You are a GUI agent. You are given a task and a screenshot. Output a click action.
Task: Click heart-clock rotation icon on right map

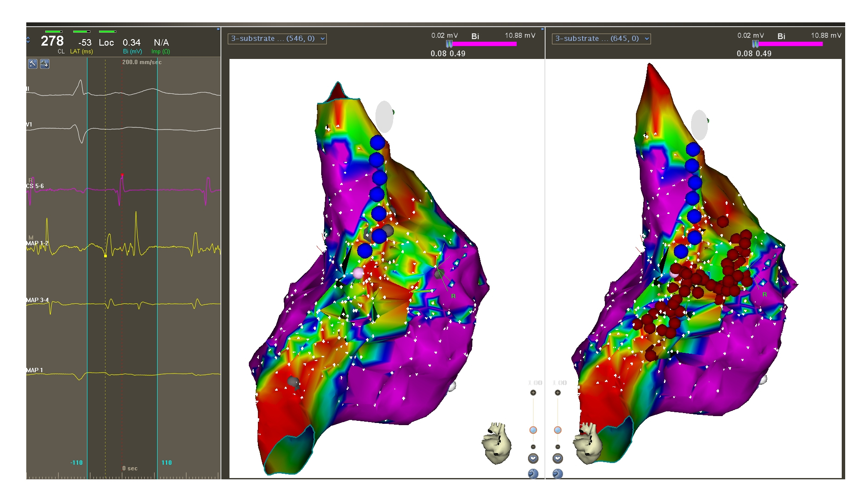(x=558, y=474)
